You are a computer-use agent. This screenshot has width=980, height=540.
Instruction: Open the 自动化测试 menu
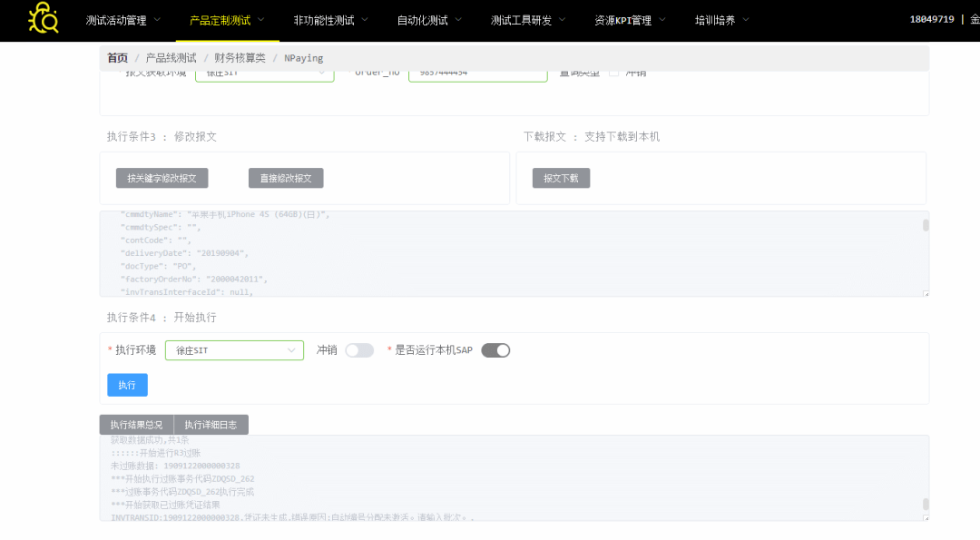click(429, 20)
